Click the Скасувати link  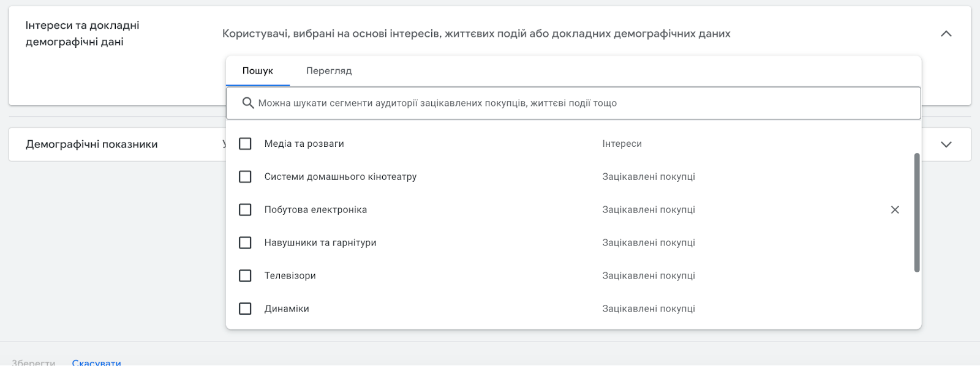click(96, 362)
